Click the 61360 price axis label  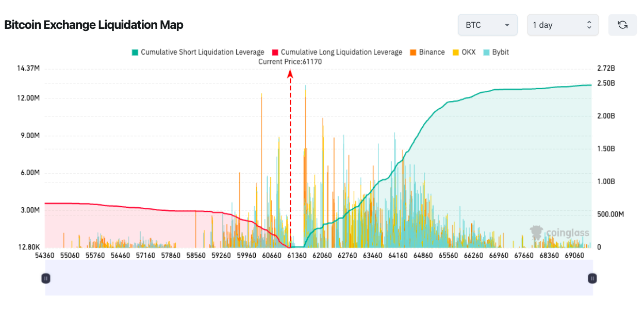pyautogui.click(x=297, y=256)
